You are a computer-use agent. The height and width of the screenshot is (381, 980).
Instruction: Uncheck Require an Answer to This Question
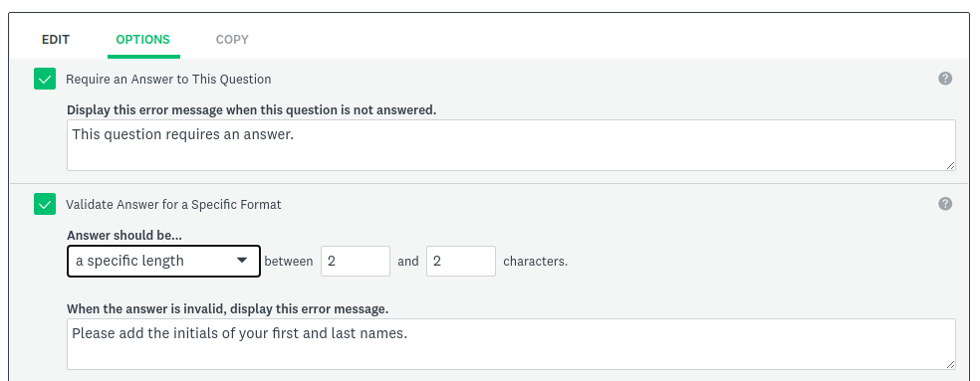click(45, 79)
